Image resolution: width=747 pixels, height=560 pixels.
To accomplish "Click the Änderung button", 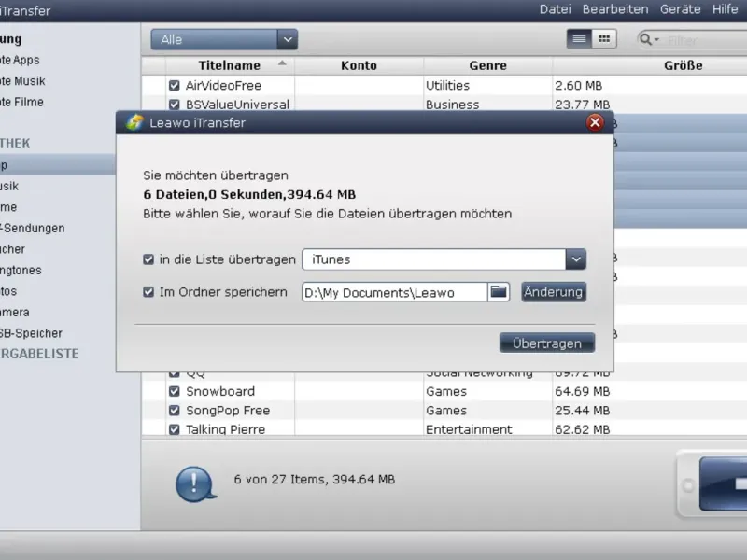I will 554,292.
